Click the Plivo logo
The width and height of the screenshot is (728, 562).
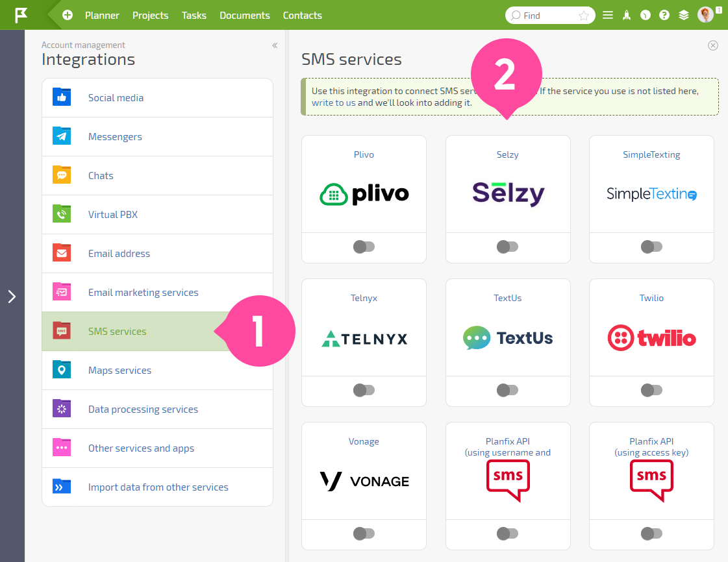(364, 194)
